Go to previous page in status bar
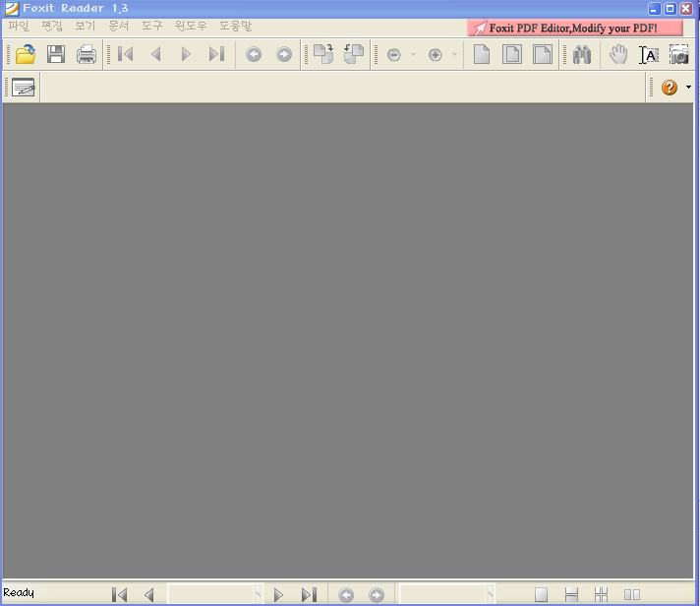700x606 pixels. pyautogui.click(x=149, y=594)
